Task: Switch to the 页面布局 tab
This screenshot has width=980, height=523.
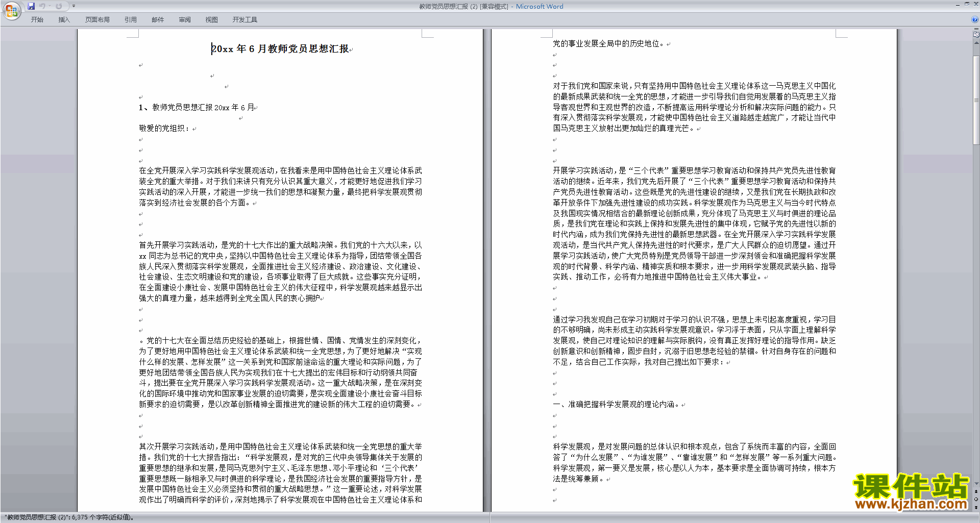Action: (x=97, y=20)
